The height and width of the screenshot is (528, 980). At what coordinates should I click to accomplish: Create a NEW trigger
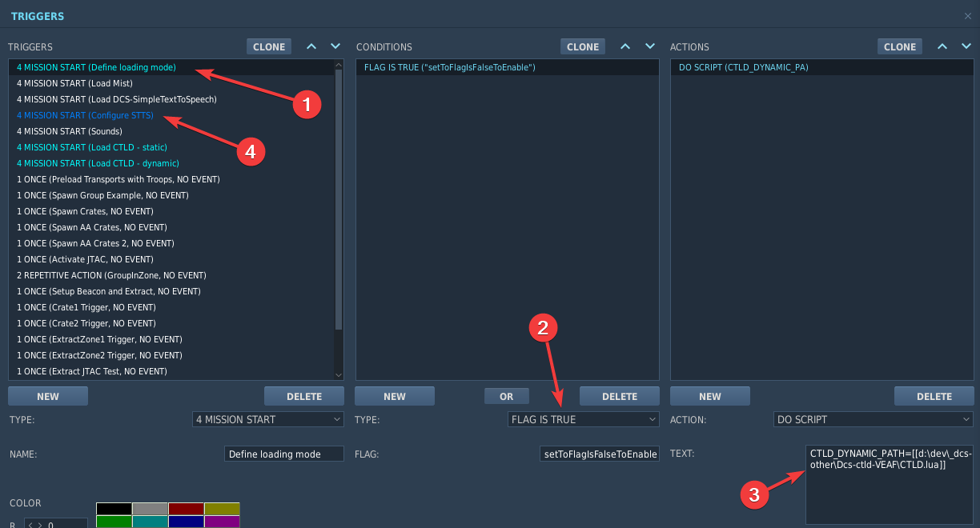(x=47, y=395)
